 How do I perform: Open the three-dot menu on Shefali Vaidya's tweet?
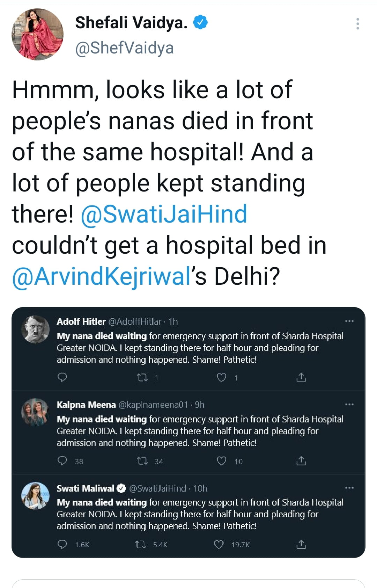(x=357, y=24)
